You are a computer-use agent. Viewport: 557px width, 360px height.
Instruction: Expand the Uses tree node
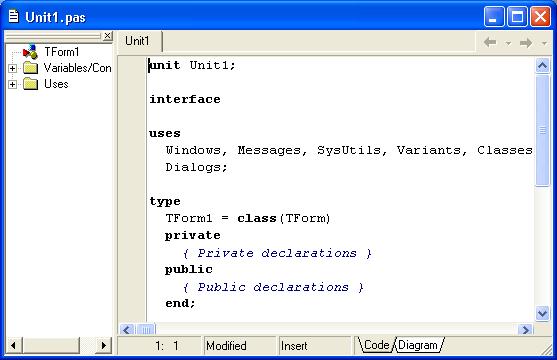click(x=12, y=84)
